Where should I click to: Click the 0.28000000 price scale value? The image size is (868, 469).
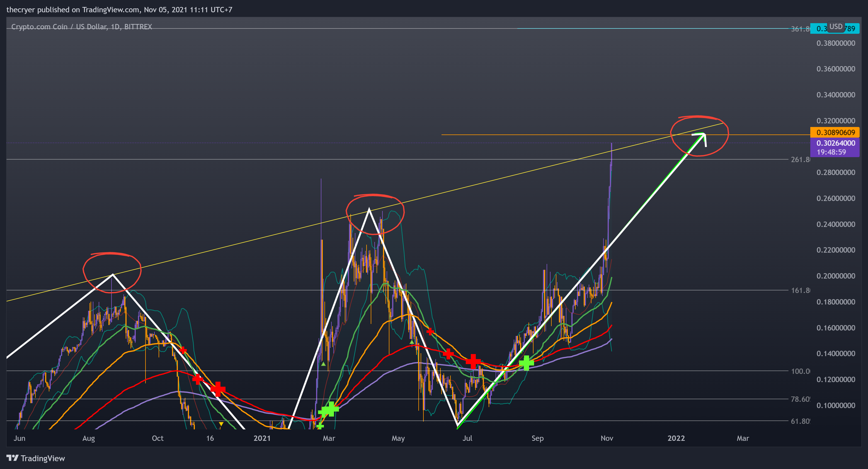pyautogui.click(x=836, y=172)
